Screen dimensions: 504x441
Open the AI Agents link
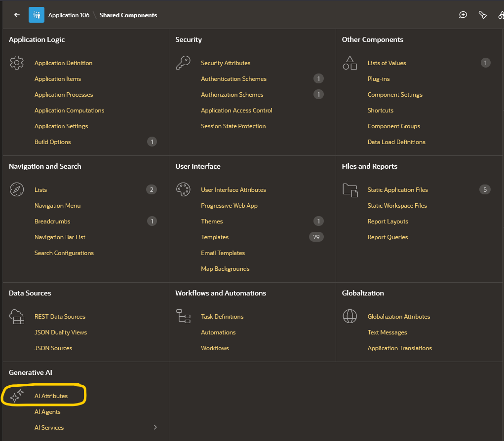pyautogui.click(x=47, y=412)
